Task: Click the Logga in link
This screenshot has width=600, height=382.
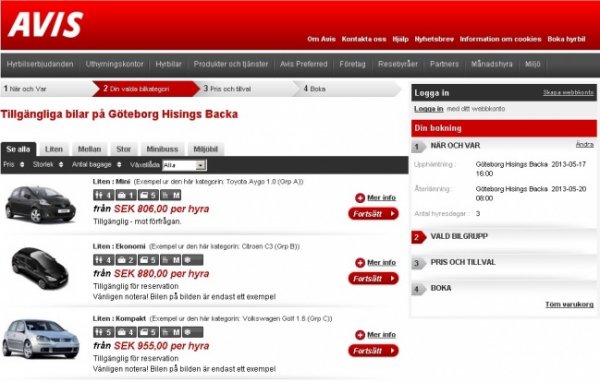Action: tap(429, 109)
